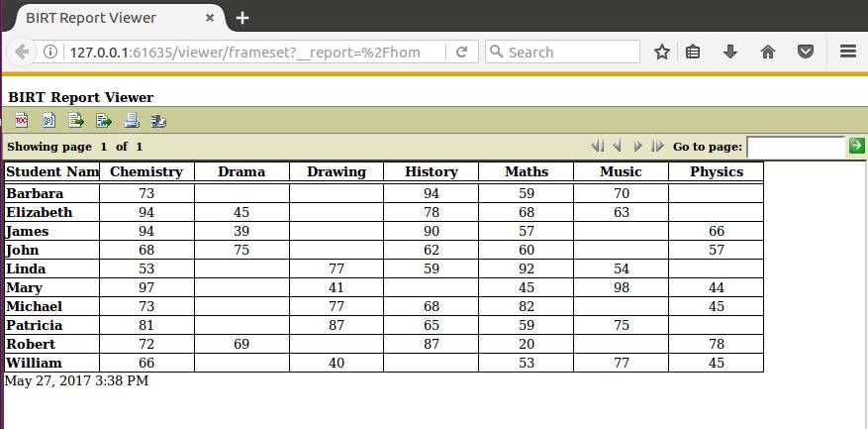Go to the next page arrow
The image size is (868, 429).
638,147
